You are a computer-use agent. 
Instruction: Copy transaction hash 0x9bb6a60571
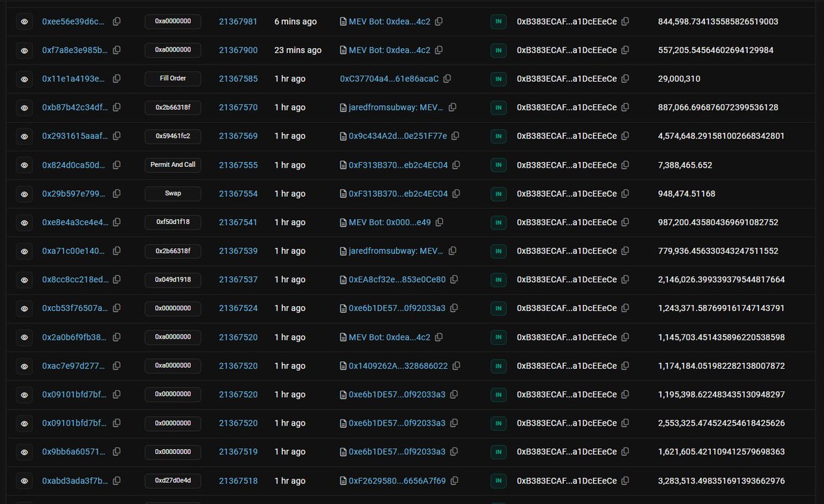(x=117, y=452)
